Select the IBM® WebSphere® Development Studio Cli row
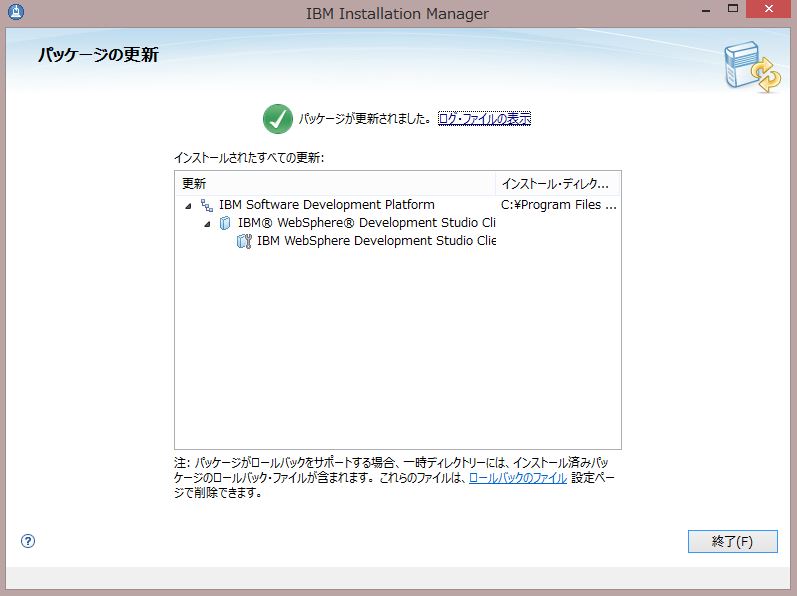This screenshot has width=797, height=596. pyautogui.click(x=397, y=223)
